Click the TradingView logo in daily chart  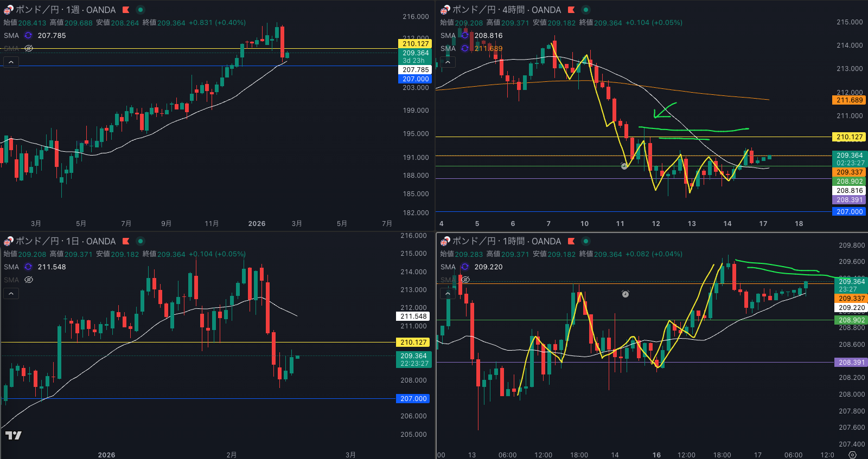coord(14,435)
